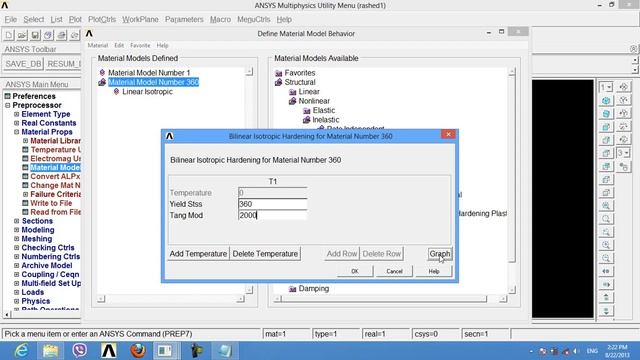The width and height of the screenshot is (640, 360).
Task: Open Firefox from the taskbar
Action: click(x=138, y=351)
